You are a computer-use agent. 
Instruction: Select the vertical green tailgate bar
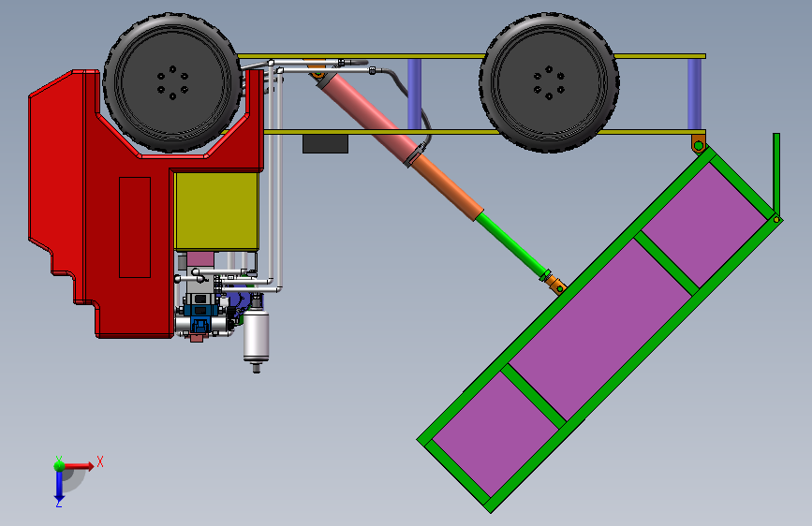tap(776, 173)
